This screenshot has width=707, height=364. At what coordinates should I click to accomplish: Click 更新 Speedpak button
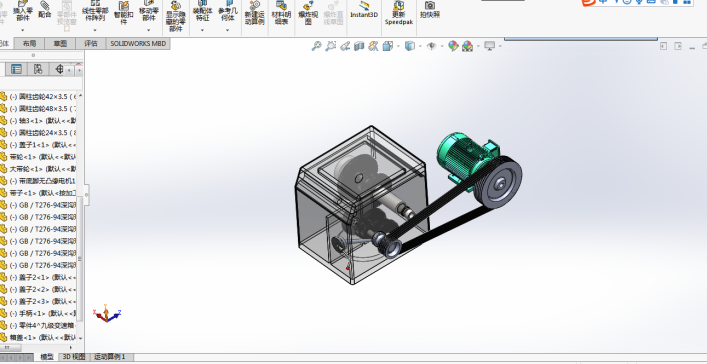click(399, 13)
